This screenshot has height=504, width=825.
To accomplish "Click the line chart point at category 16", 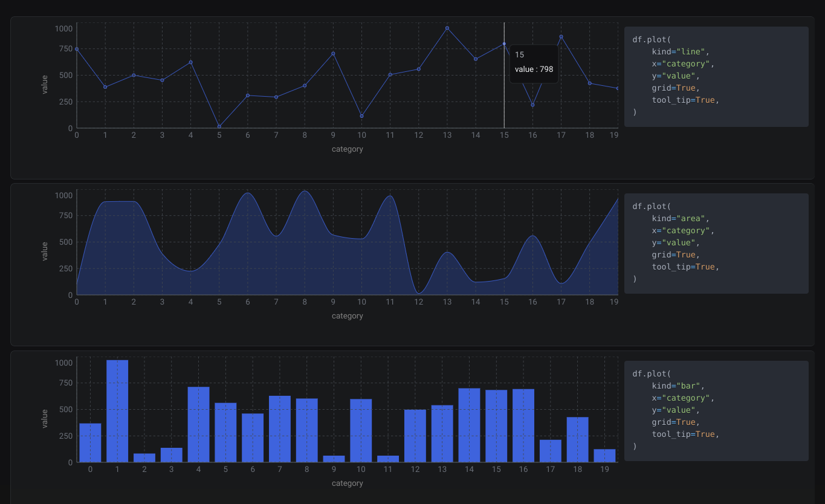I will pyautogui.click(x=532, y=105).
